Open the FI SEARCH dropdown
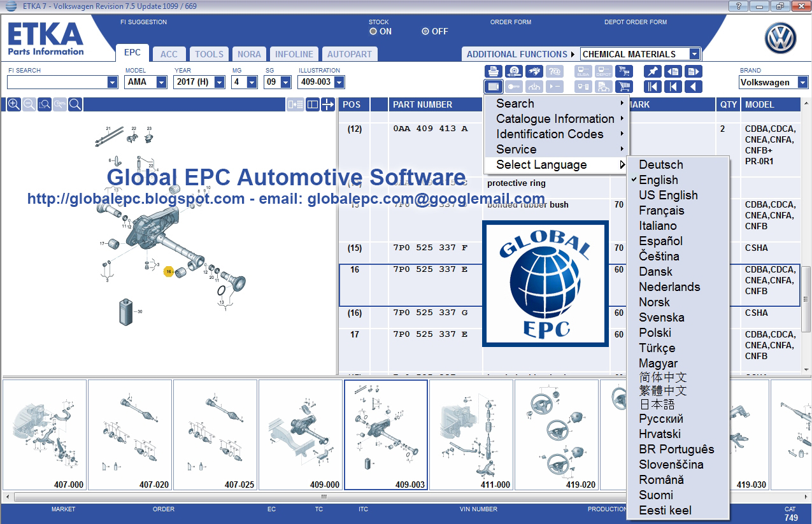Screen dimensions: 812x524 tap(112, 82)
